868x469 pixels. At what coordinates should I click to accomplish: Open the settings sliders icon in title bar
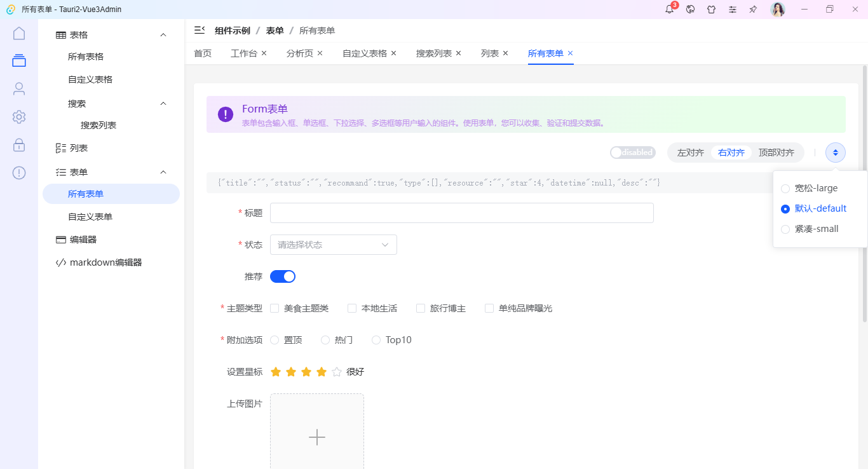pyautogui.click(x=733, y=9)
